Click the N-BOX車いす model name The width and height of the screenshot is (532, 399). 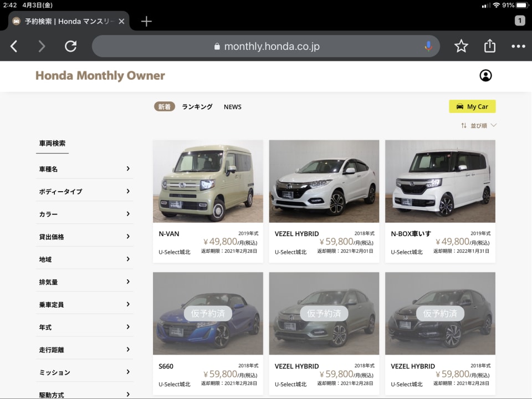[411, 234]
